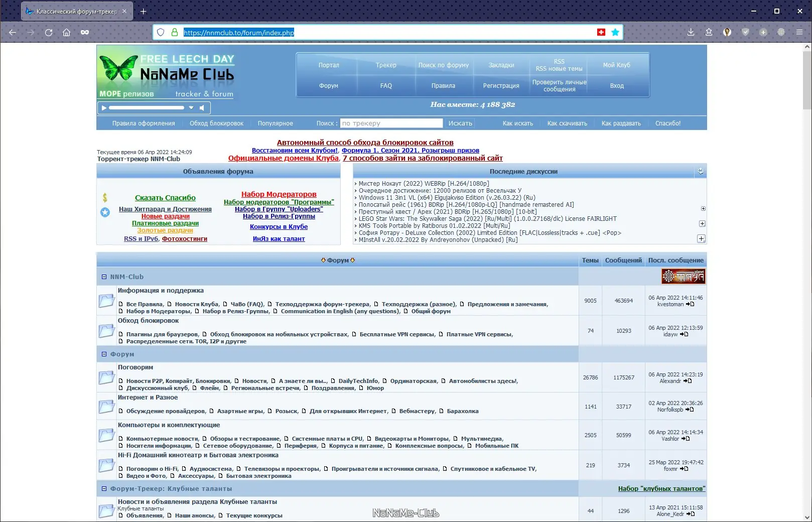Open folder icon for Поговорим

tap(106, 377)
